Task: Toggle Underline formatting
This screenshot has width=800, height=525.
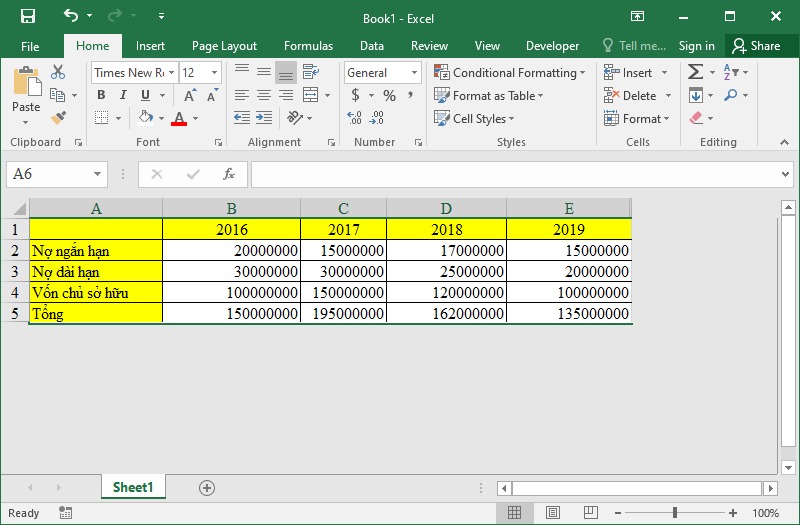Action: coord(145,95)
